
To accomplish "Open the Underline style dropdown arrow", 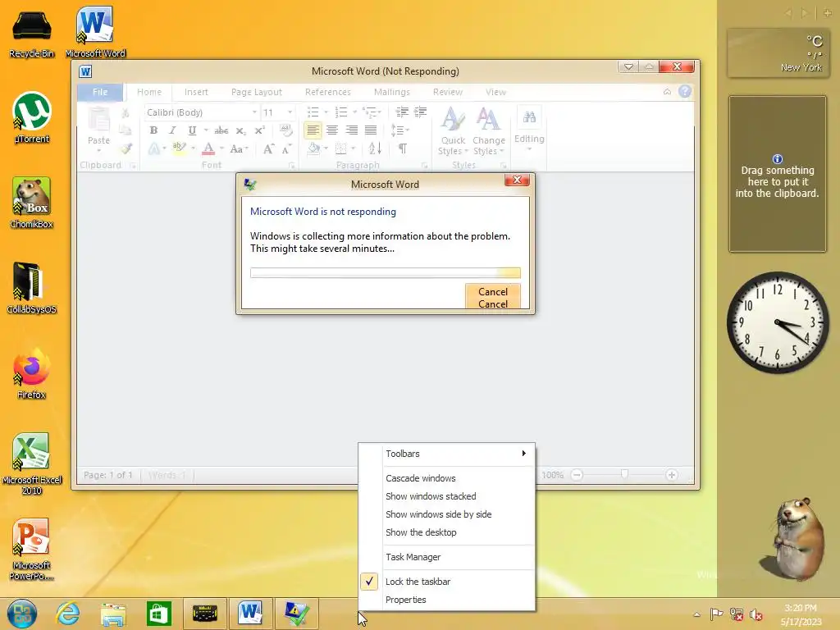I will [x=206, y=130].
